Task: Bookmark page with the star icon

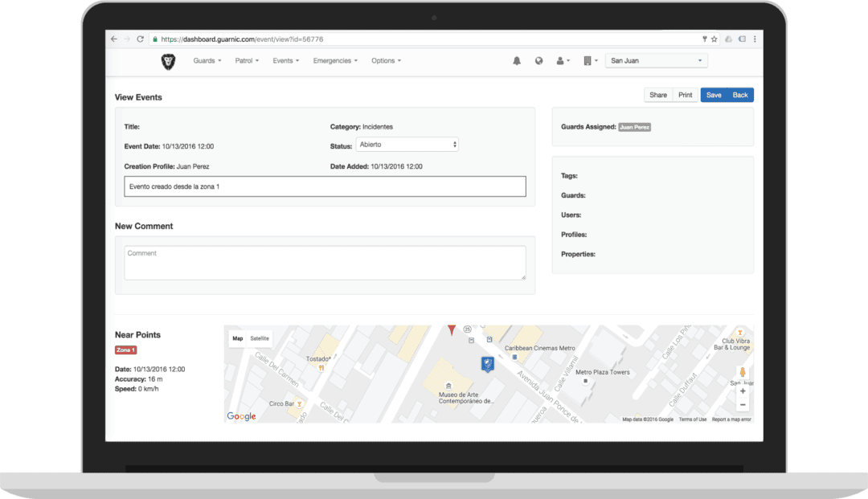Action: click(x=714, y=39)
